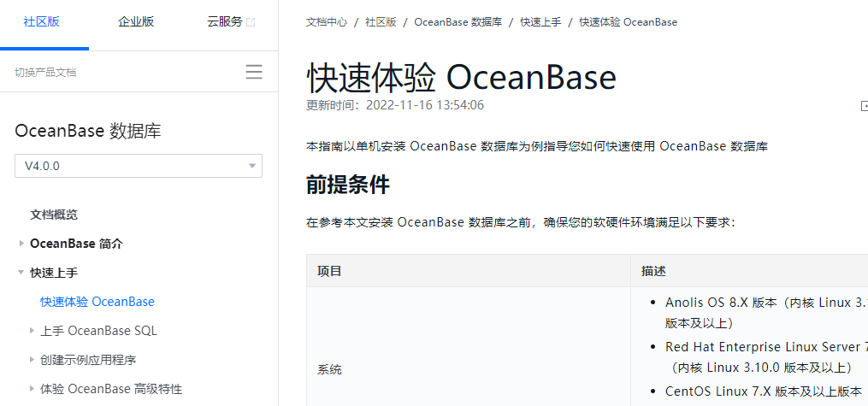Viewport: 868px width, 406px height.
Task: Go to 文档中心 in the breadcrumb
Action: click(x=327, y=22)
